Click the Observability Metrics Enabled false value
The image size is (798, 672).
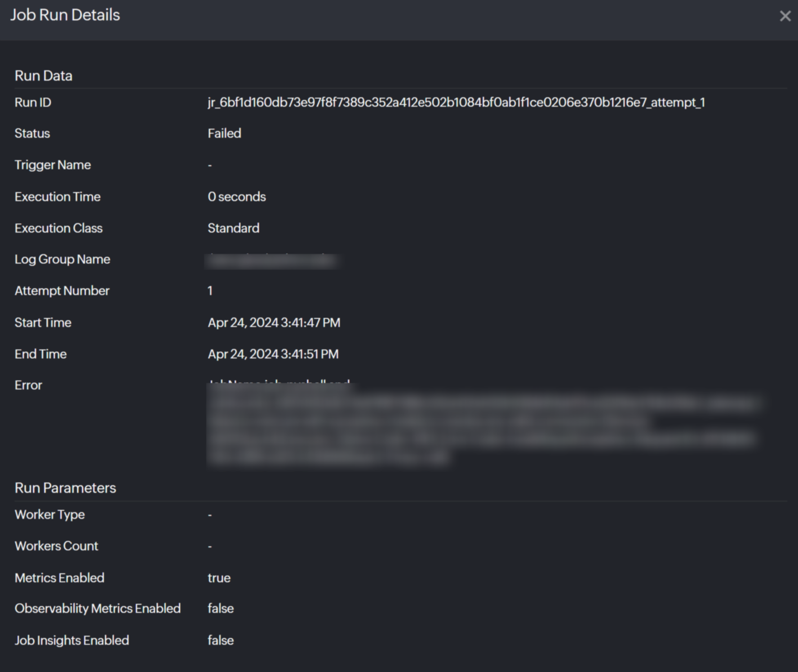coord(220,609)
